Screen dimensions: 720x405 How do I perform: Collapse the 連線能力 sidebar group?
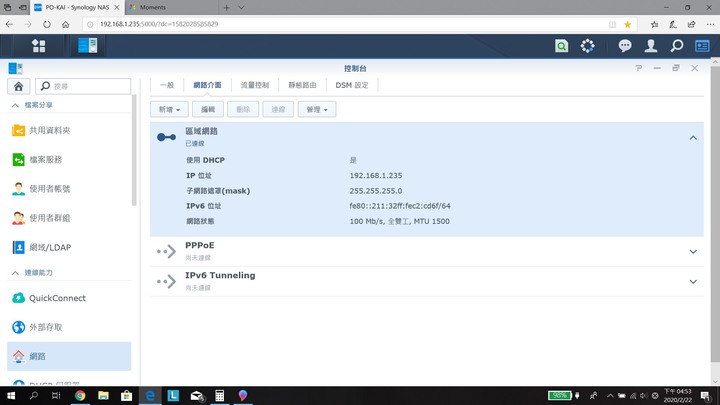tap(15, 273)
